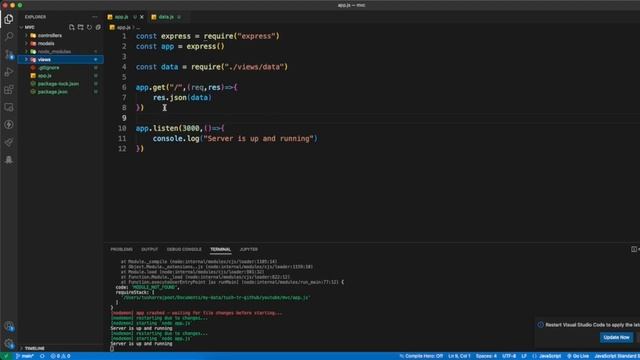Open the Debug Console panel tab
This screenshot has height=360, width=640.
[184, 249]
